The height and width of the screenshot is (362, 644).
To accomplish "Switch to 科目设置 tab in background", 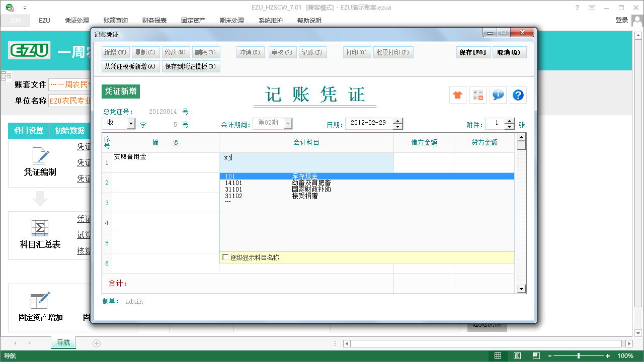I will tap(29, 131).
